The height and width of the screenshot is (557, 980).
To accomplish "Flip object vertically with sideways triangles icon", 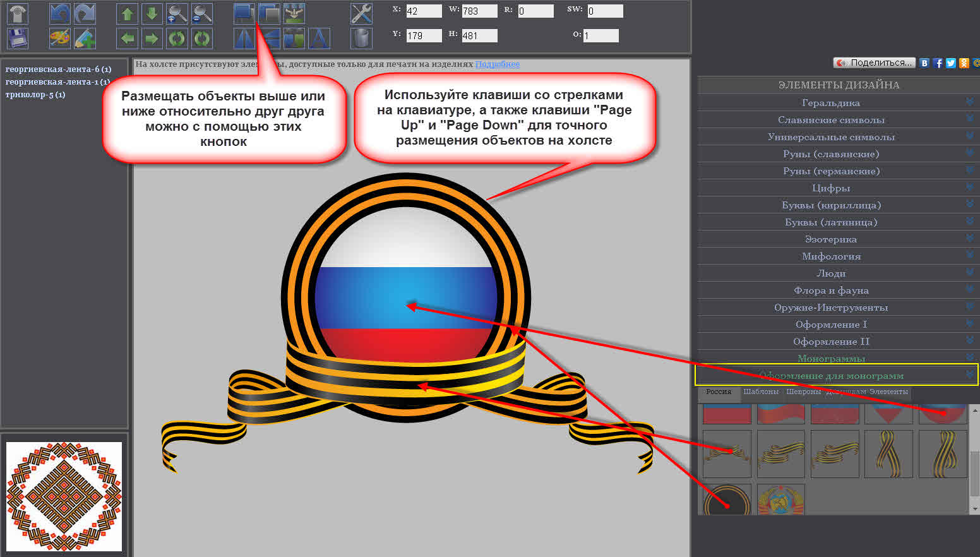I will [x=270, y=39].
